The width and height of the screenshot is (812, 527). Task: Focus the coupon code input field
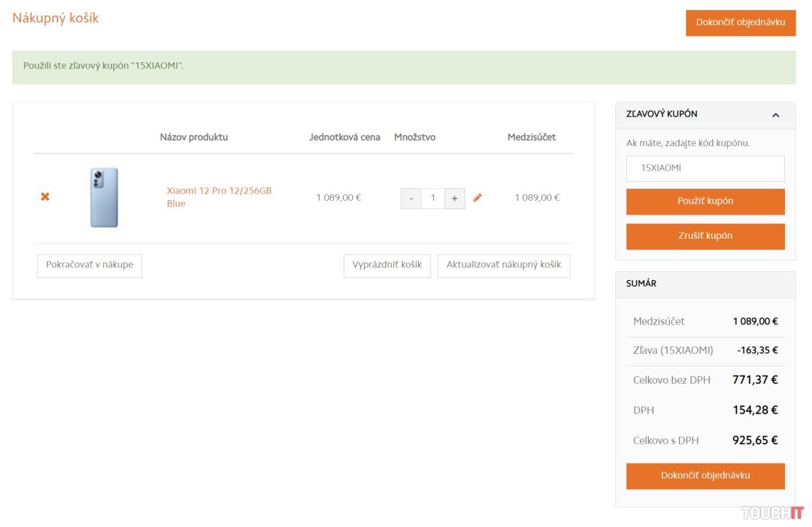[705, 168]
